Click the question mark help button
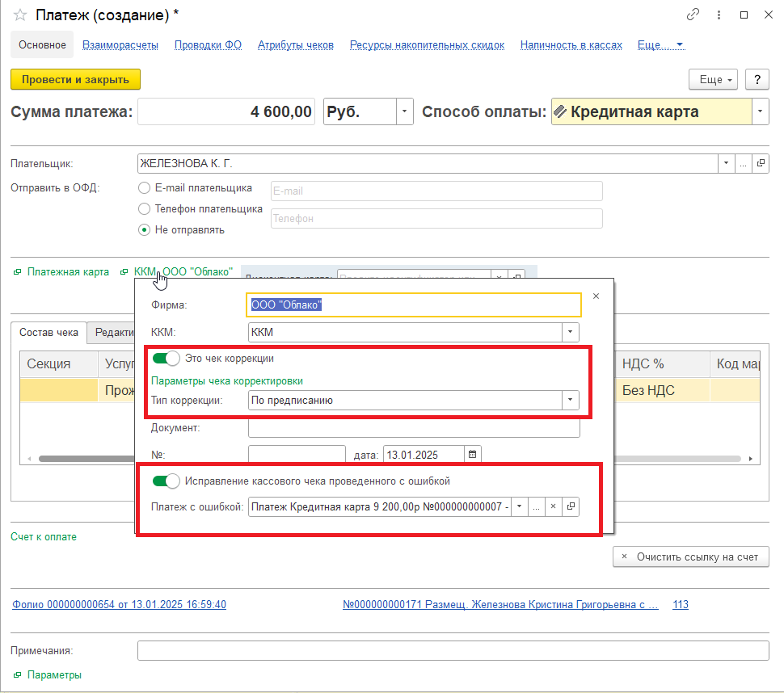Image resolution: width=784 pixels, height=693 pixels. pyautogui.click(x=757, y=79)
